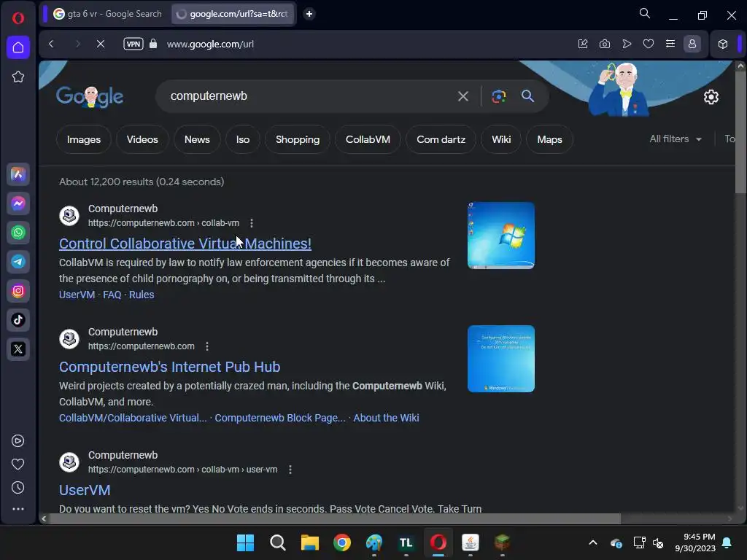Screen dimensions: 747x560
Task: Open the Opera menu logo
Action: coord(18,18)
